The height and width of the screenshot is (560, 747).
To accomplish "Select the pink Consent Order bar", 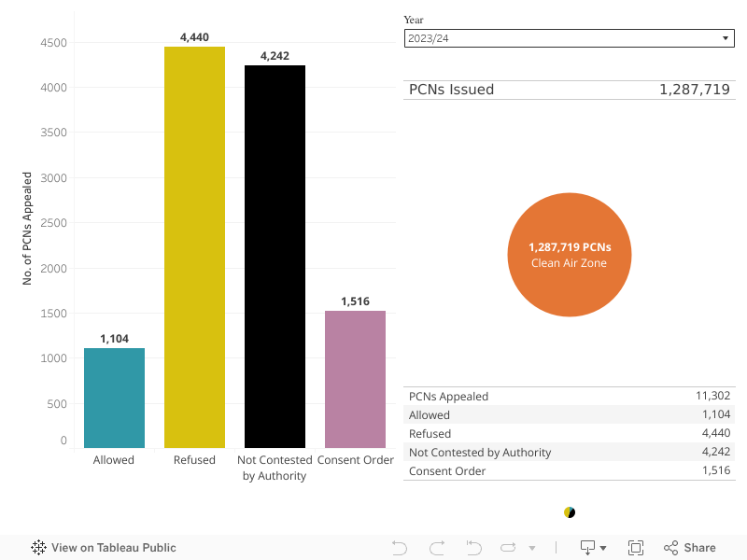I will pos(355,379).
